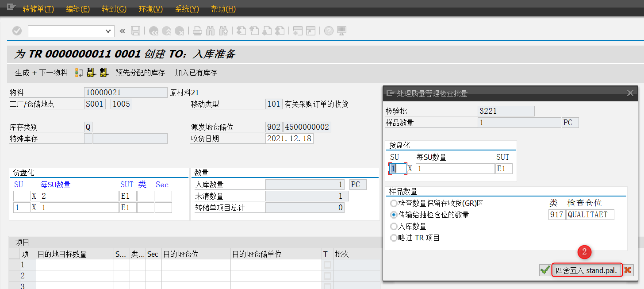Viewport: 644px width, 289px height.
Task: Open a new session via the toolbar icon
Action: (297, 31)
